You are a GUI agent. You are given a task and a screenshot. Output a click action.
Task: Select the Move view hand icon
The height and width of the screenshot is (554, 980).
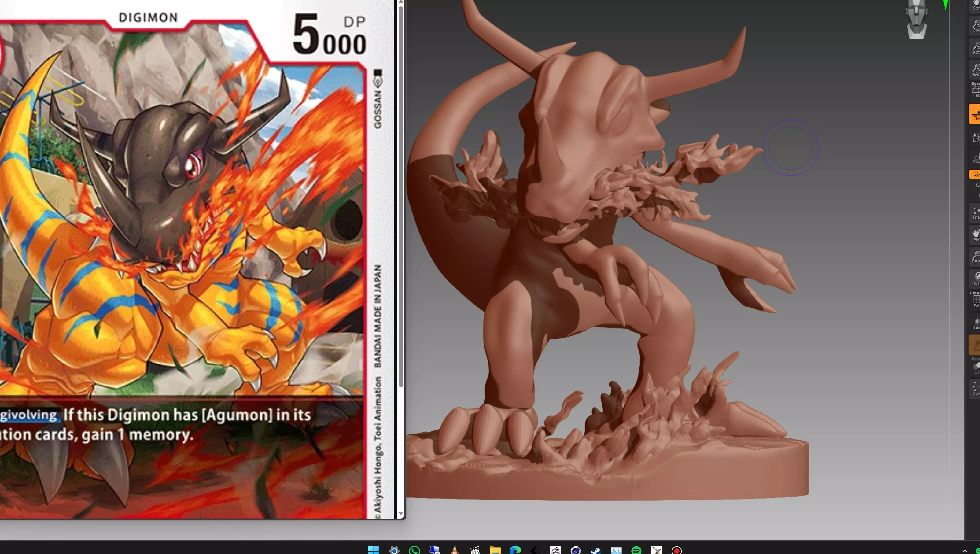coord(975,235)
